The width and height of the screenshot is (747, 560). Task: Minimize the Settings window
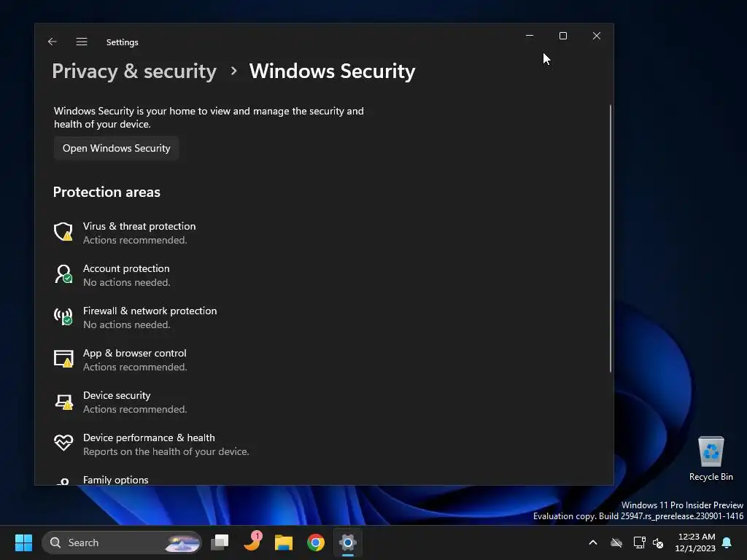coord(530,36)
